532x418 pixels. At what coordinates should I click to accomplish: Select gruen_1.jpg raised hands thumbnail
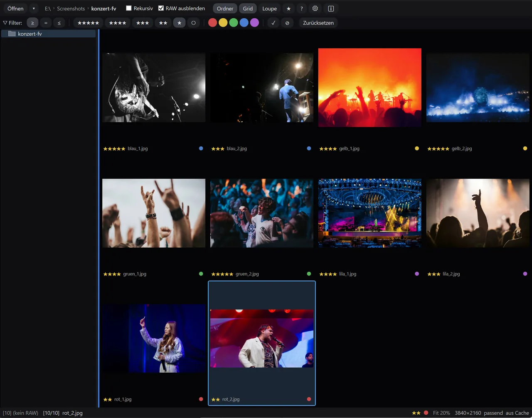[x=154, y=213]
